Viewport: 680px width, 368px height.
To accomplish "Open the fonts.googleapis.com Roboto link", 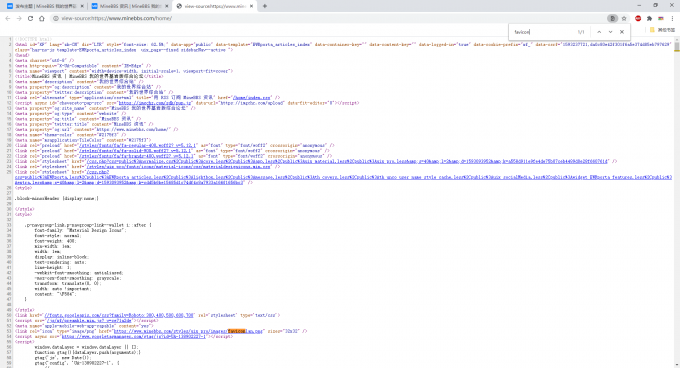I will pos(119,315).
